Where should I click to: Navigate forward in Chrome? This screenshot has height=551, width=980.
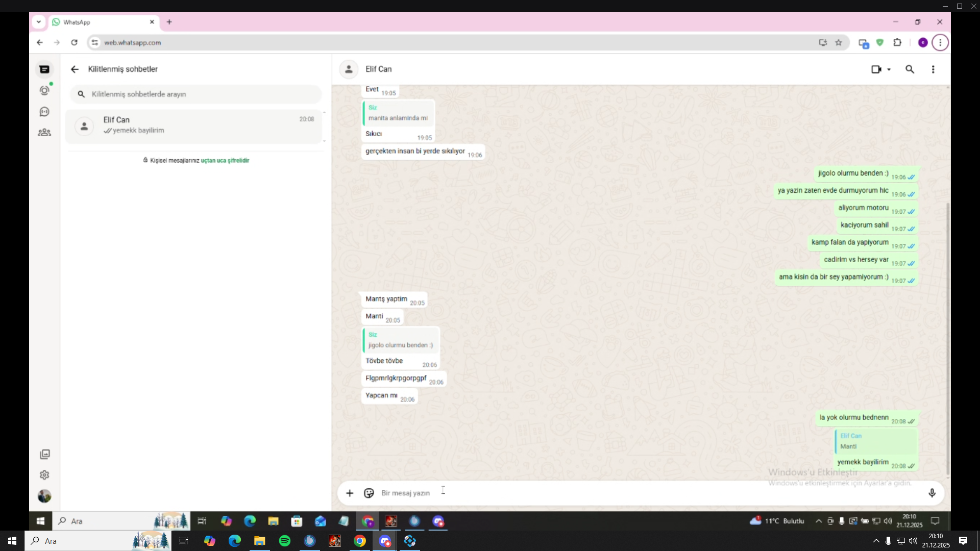[57, 42]
